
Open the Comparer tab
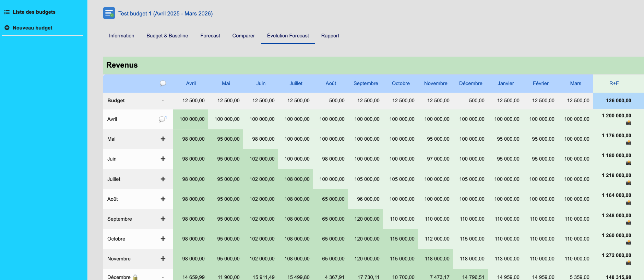[243, 36]
